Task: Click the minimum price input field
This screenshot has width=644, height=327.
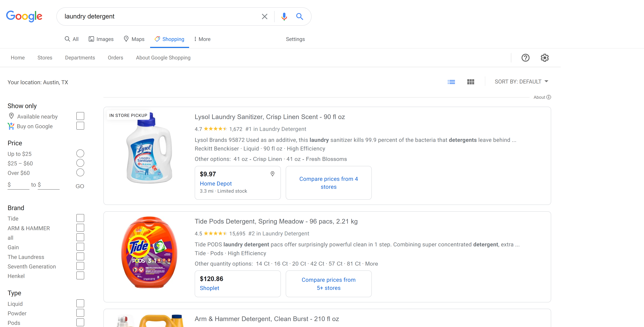Action: [x=20, y=185]
